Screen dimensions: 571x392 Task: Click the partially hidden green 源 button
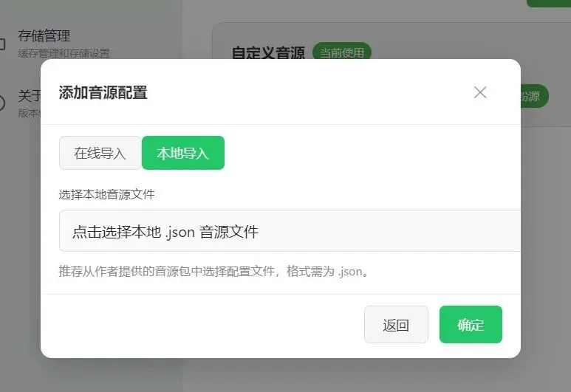534,97
